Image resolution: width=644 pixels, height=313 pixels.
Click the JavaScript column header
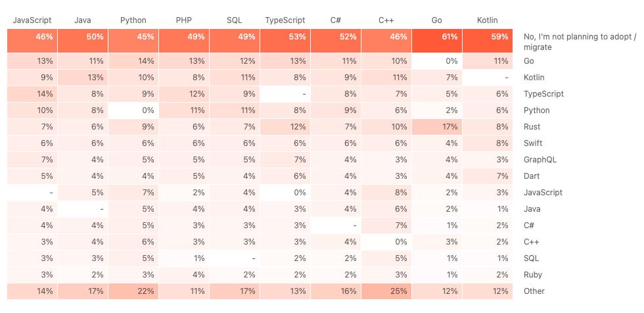point(32,20)
